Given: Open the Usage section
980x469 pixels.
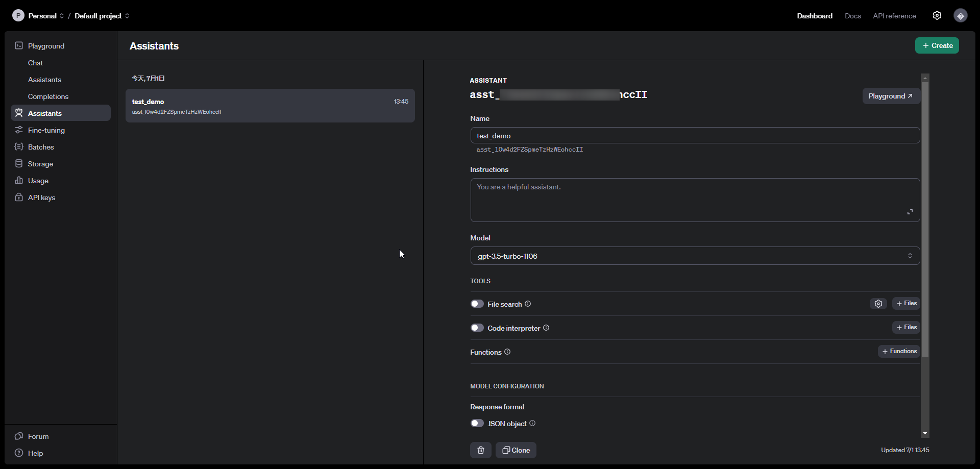Looking at the screenshot, I should click(x=38, y=180).
